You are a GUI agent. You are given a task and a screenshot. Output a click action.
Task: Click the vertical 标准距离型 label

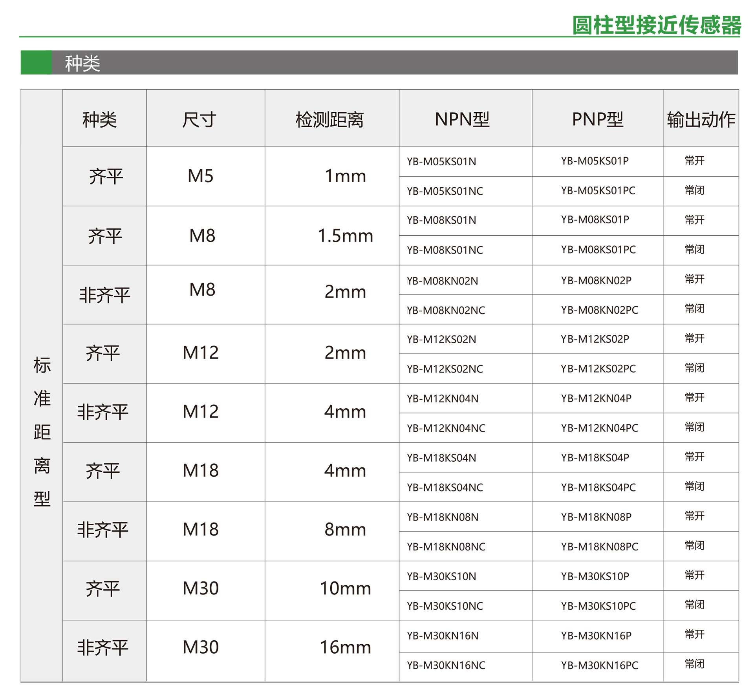click(x=42, y=432)
